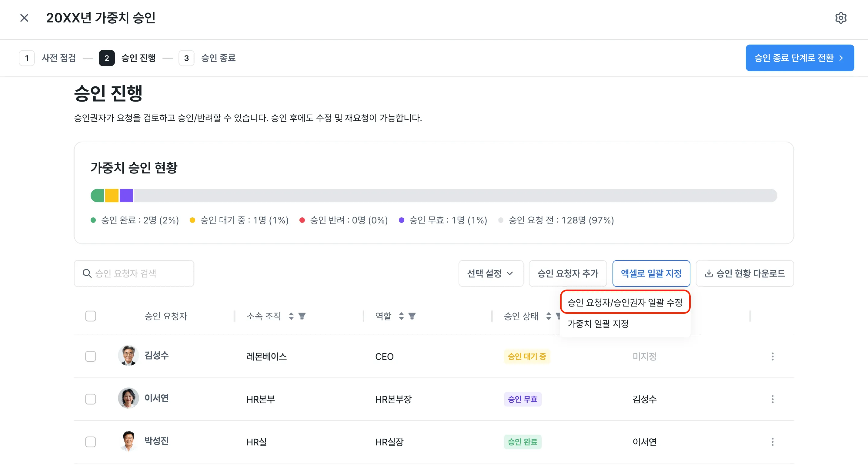Go to step 2 승인 진행
868x473 pixels.
pyautogui.click(x=127, y=58)
